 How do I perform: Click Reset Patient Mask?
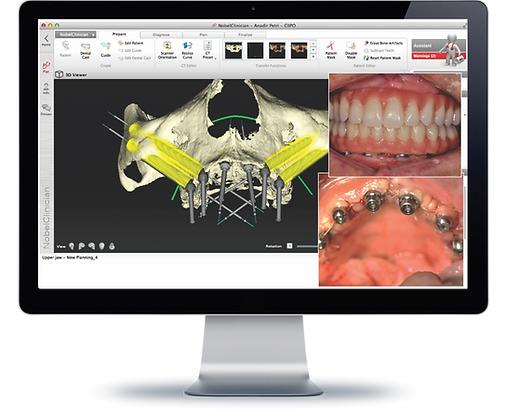(x=382, y=58)
